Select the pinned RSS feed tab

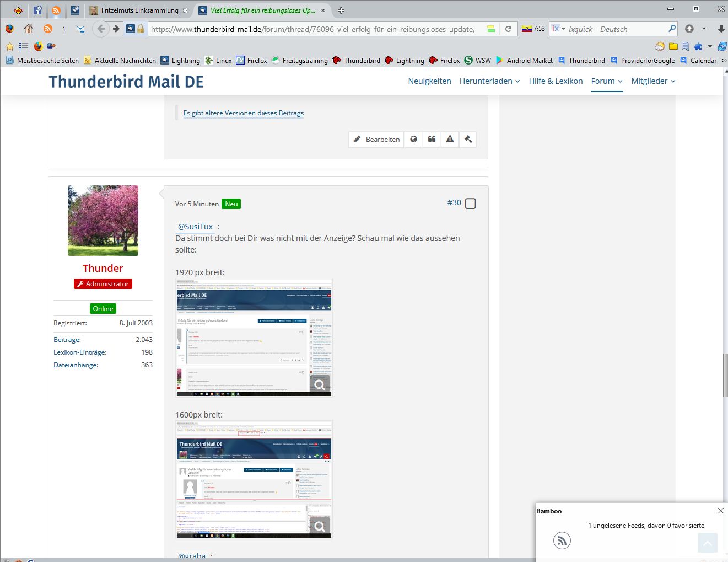tap(56, 10)
